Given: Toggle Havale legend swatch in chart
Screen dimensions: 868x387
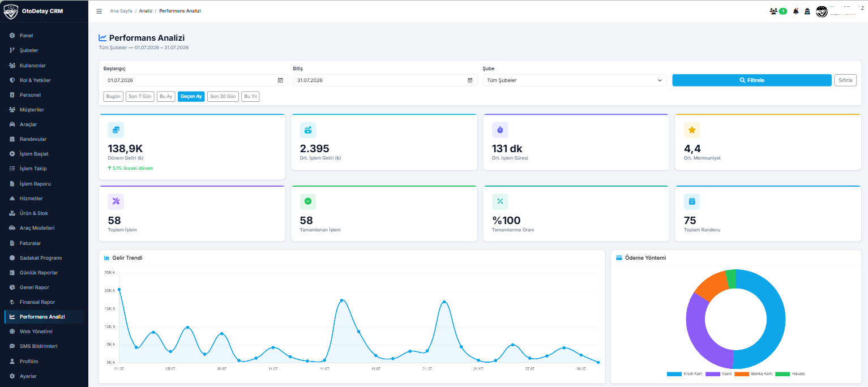Looking at the screenshot, I should pyautogui.click(x=783, y=374).
